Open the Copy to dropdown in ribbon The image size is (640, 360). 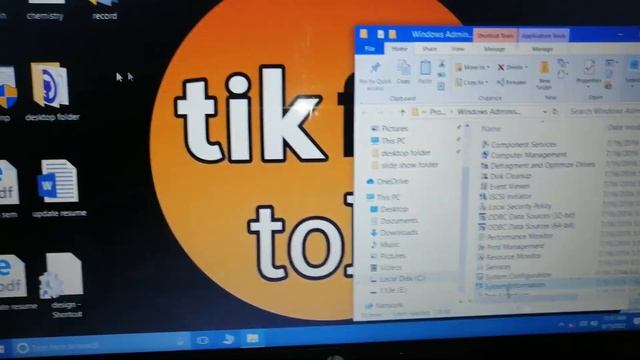pyautogui.click(x=472, y=82)
